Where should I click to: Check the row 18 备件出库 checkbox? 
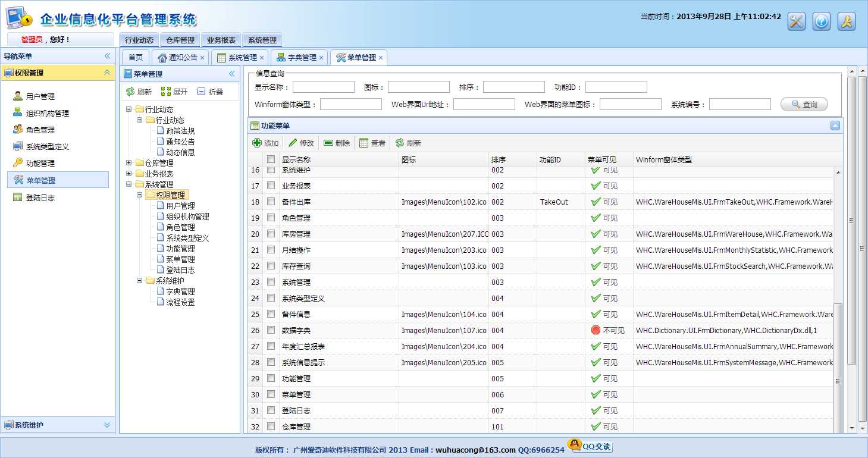click(x=271, y=202)
